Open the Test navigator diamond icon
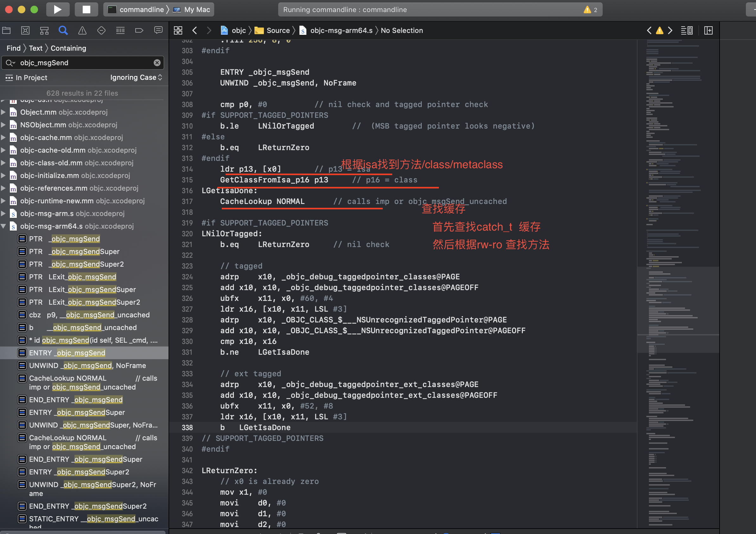756x534 pixels. coord(101,31)
